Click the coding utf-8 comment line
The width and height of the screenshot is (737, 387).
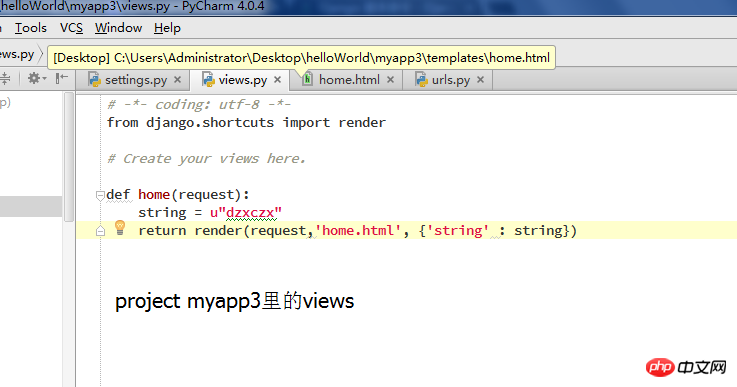(x=199, y=104)
